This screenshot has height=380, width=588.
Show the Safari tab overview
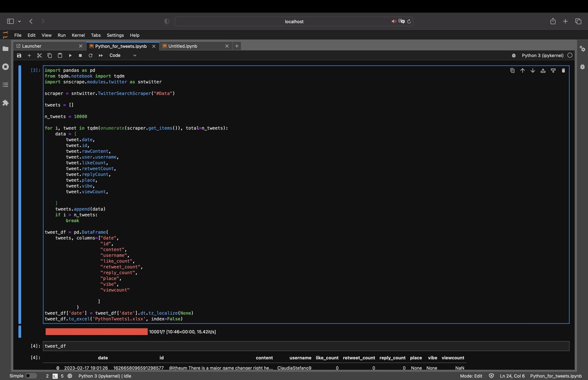tap(578, 21)
